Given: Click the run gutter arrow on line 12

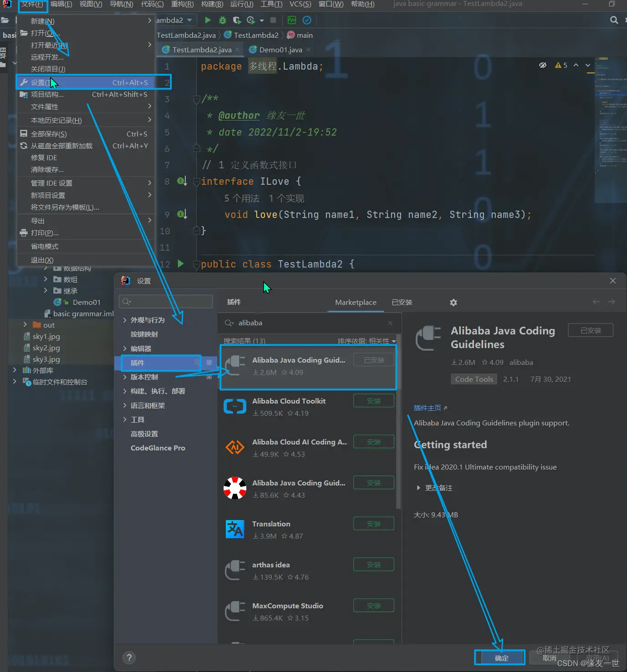Looking at the screenshot, I should pos(180,263).
